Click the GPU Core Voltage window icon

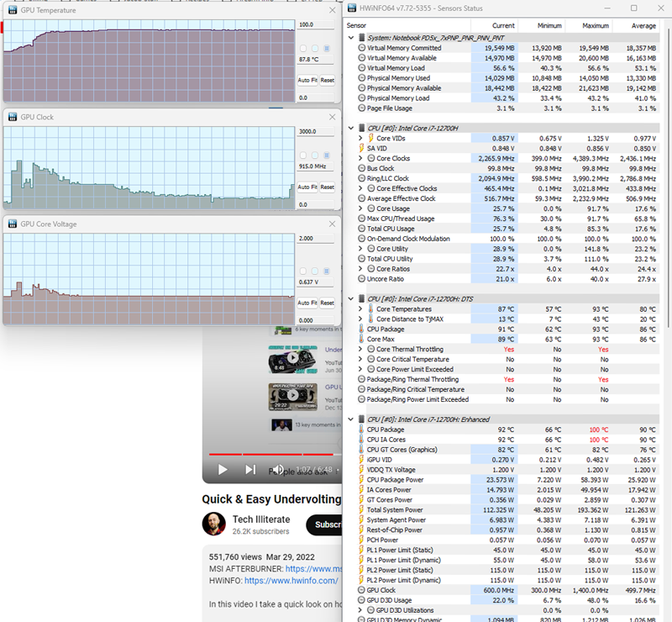click(13, 224)
